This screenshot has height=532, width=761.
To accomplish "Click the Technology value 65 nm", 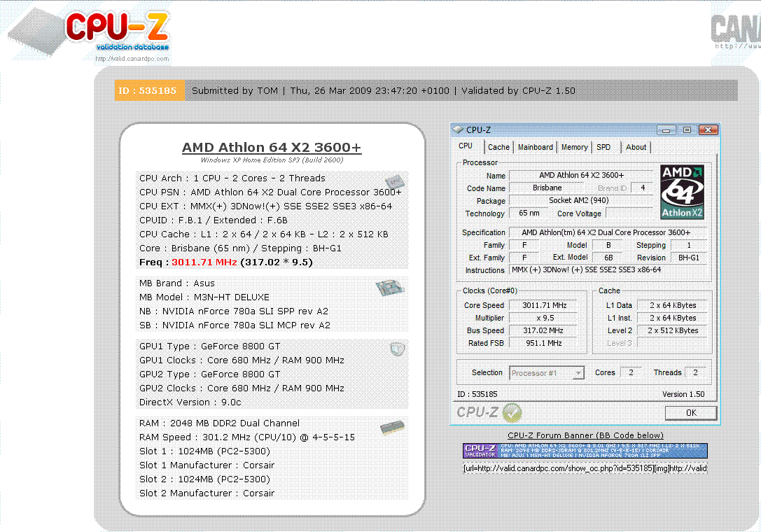I will pos(529,213).
